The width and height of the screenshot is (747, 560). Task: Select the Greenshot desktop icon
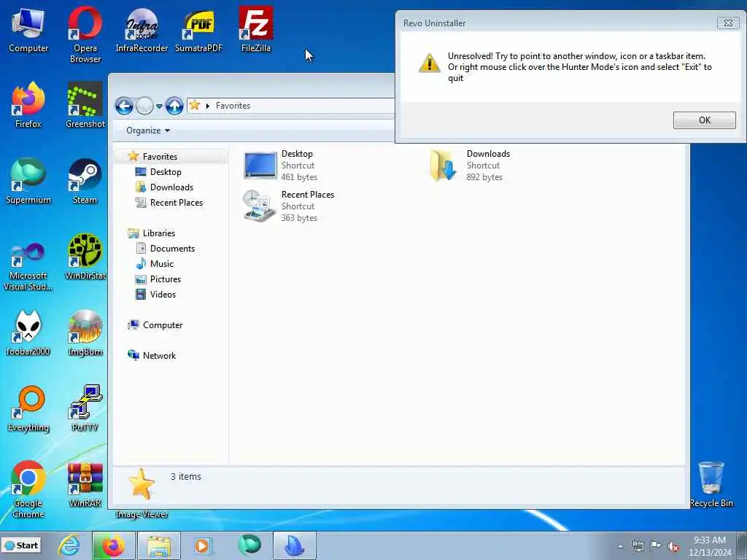tap(85, 105)
